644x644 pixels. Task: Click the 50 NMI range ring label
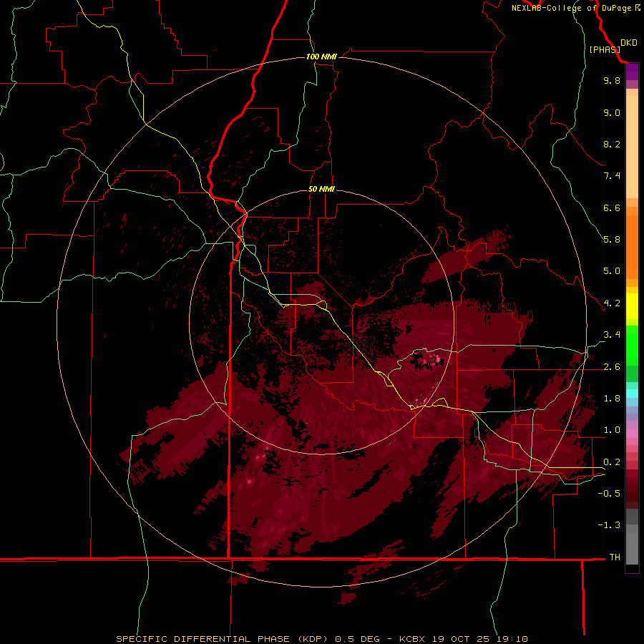pyautogui.click(x=321, y=189)
